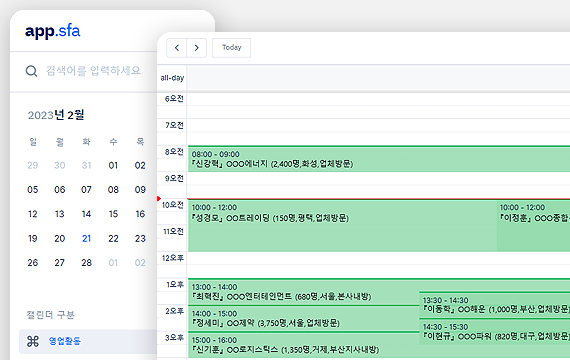
Task: Select date 05 in mini calendar
Action: tap(33, 189)
